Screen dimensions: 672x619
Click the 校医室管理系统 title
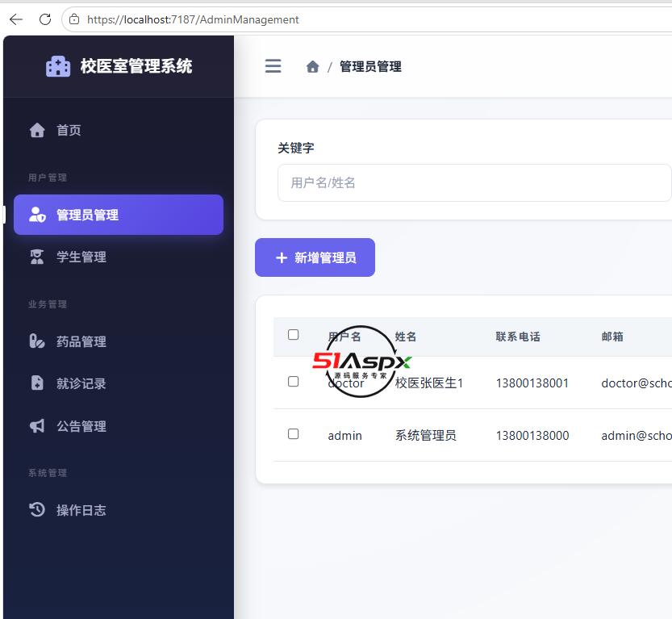[136, 66]
